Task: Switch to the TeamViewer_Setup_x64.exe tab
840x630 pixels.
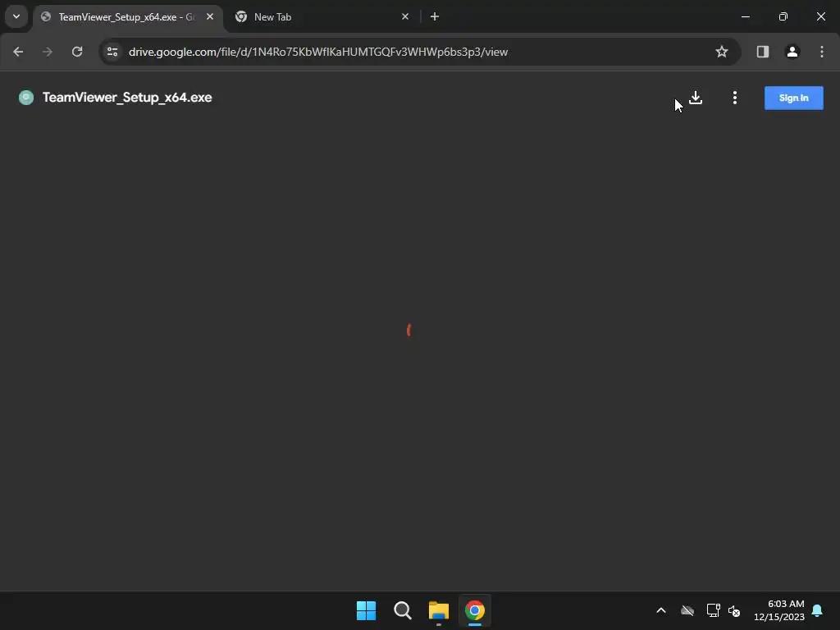Action: click(x=129, y=17)
